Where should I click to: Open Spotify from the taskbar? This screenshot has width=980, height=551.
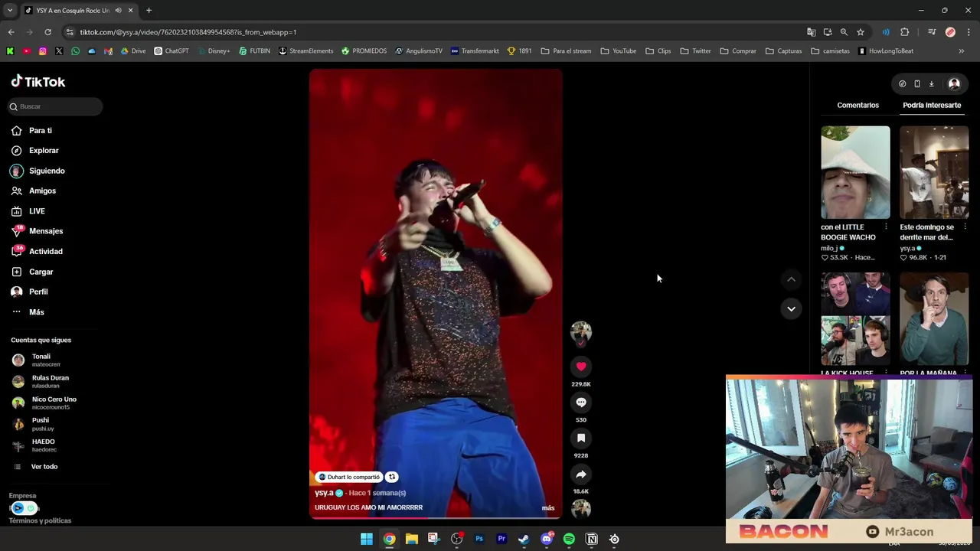tap(569, 539)
